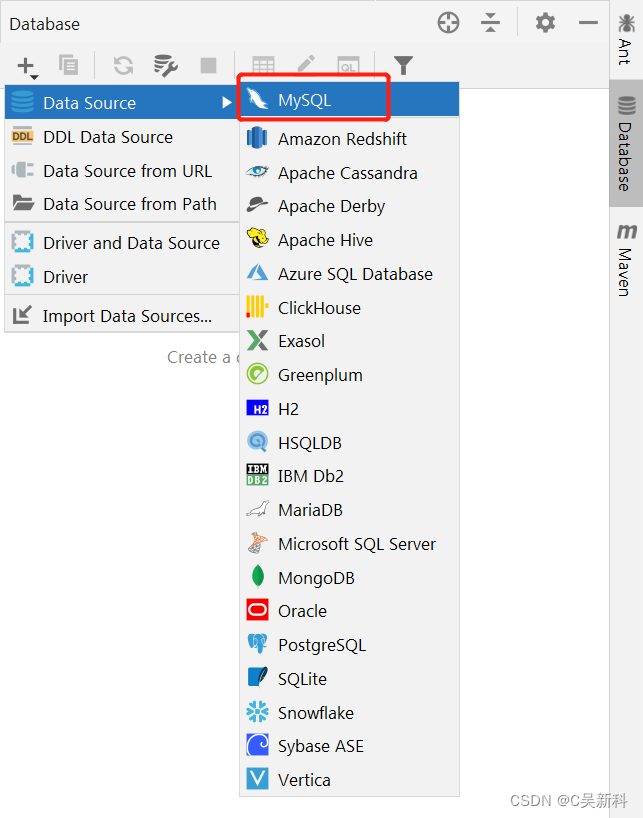Click the Data Source from Path folder icon

(x=23, y=202)
